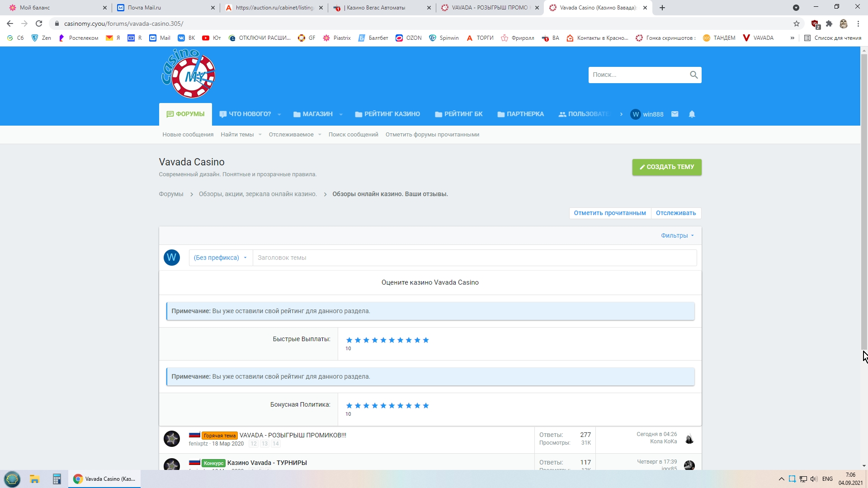Click page 14 of promo thread
This screenshot has width=868, height=488.
[275, 444]
